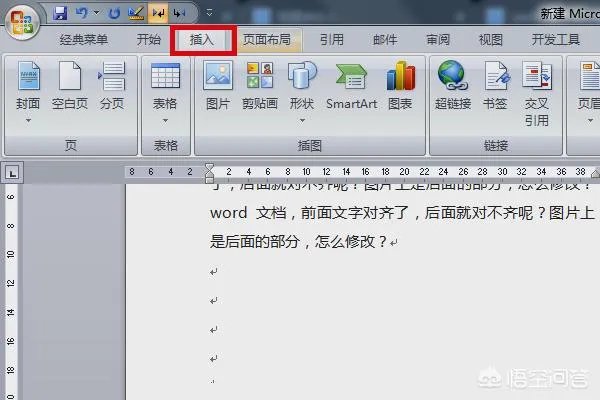
Task: Go to the 审阅 tab
Action: click(438, 39)
